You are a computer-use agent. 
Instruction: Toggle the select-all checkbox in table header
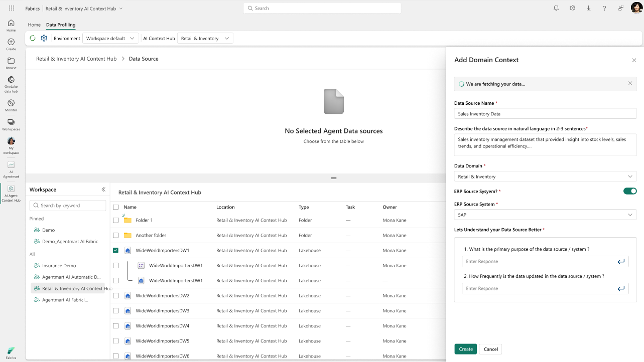[x=116, y=207]
